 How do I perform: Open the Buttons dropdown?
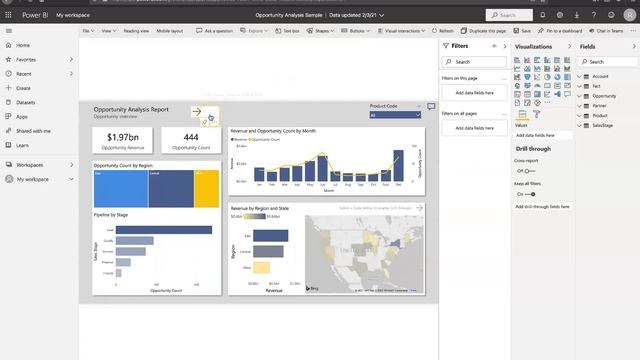(x=356, y=31)
